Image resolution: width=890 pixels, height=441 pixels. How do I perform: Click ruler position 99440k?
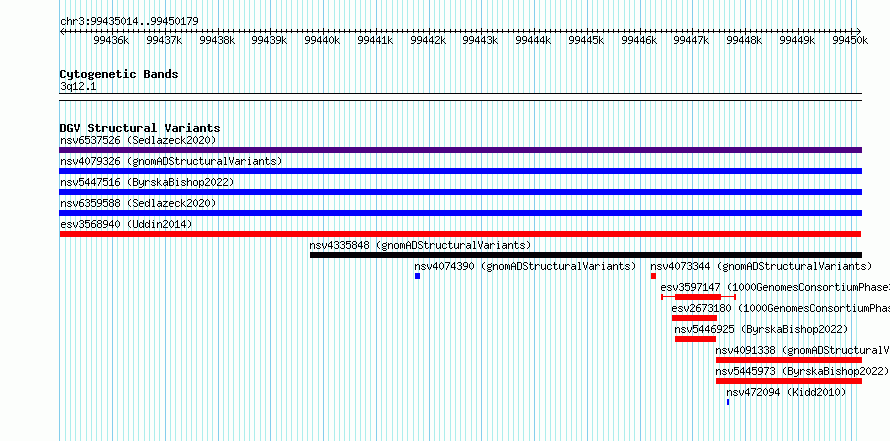pyautogui.click(x=322, y=40)
